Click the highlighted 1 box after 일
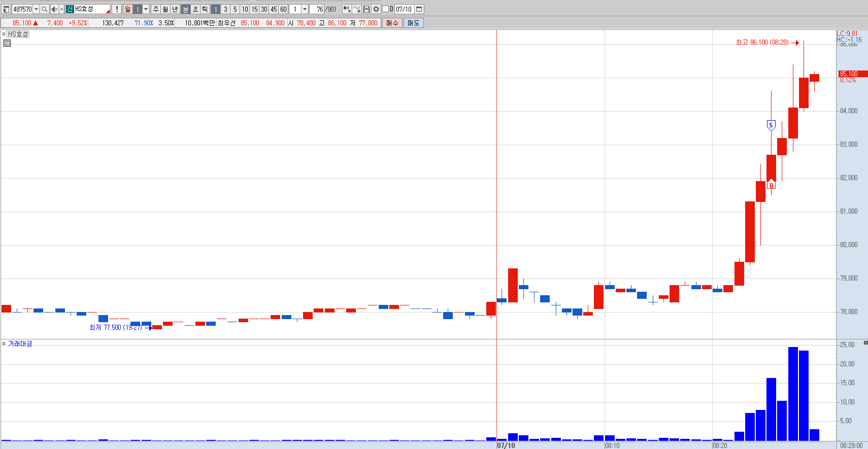The width and height of the screenshot is (868, 449). pos(137,9)
